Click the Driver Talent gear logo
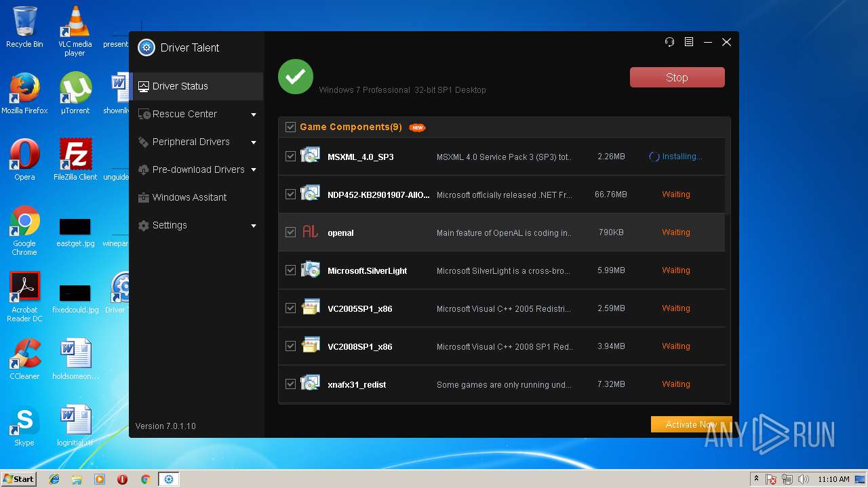 point(146,47)
